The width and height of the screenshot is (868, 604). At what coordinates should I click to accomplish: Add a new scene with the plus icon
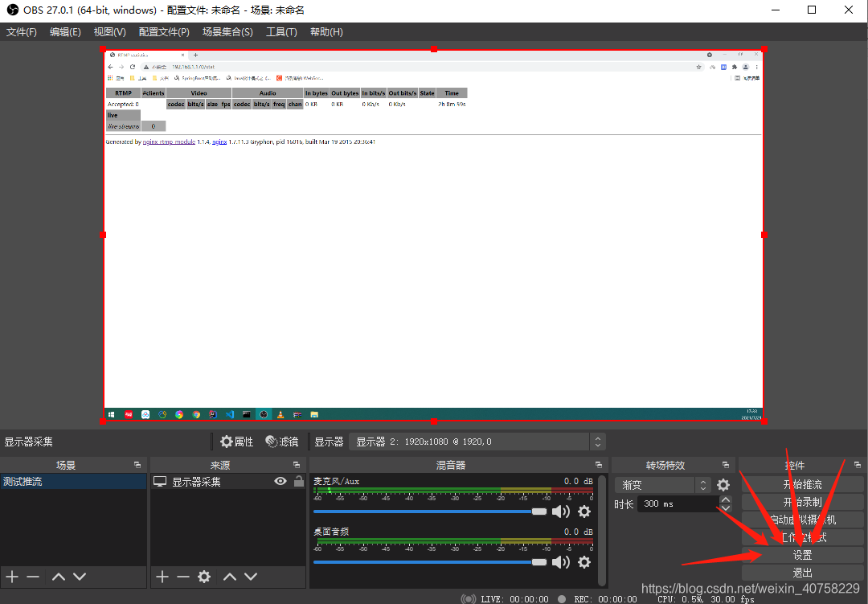coord(12,577)
